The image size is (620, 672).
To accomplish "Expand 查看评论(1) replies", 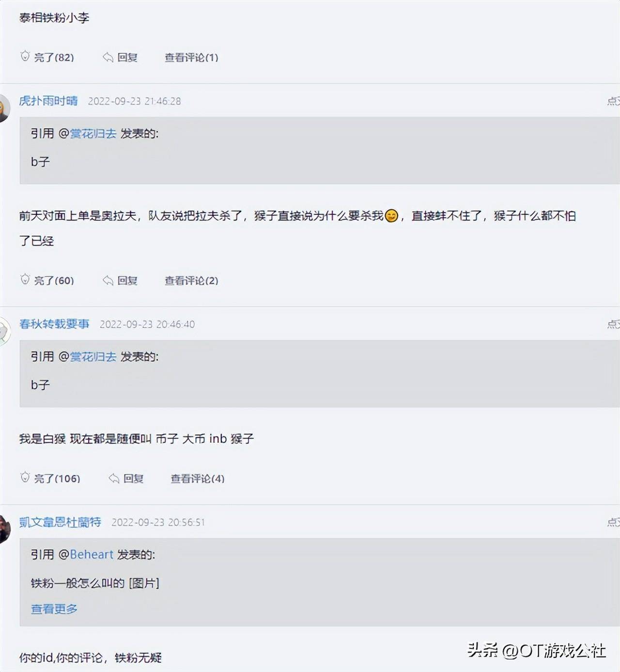I will [x=191, y=58].
